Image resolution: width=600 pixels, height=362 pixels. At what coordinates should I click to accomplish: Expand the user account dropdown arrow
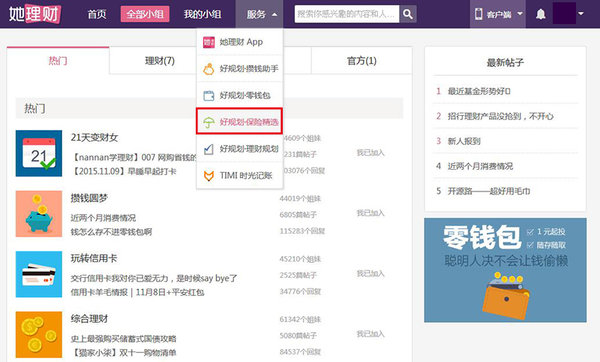[x=581, y=13]
